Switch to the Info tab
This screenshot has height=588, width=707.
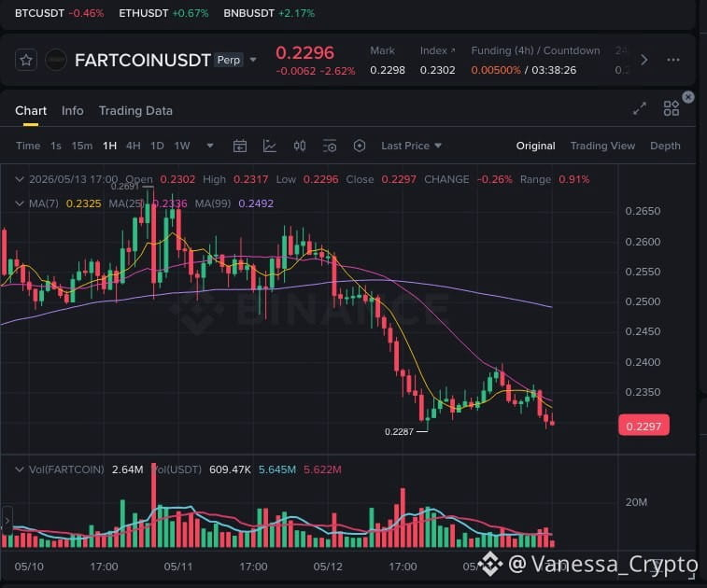point(73,111)
